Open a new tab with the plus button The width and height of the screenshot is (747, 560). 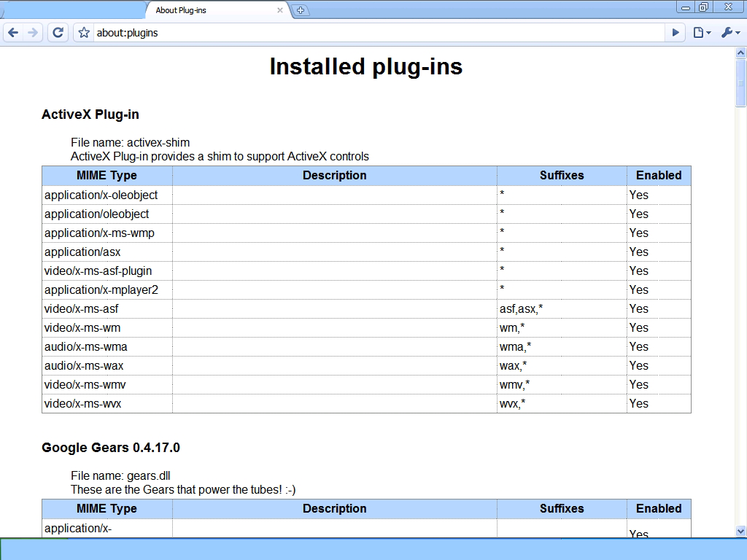(301, 10)
